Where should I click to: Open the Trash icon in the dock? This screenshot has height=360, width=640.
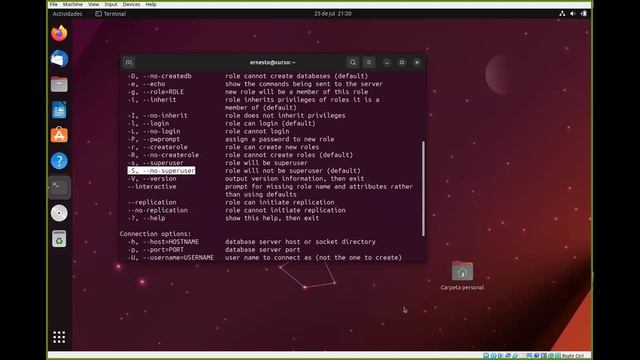pyautogui.click(x=59, y=239)
